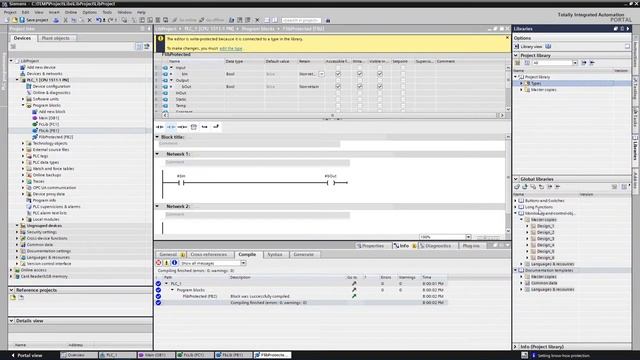Collapse the Network 1 section

point(158,154)
